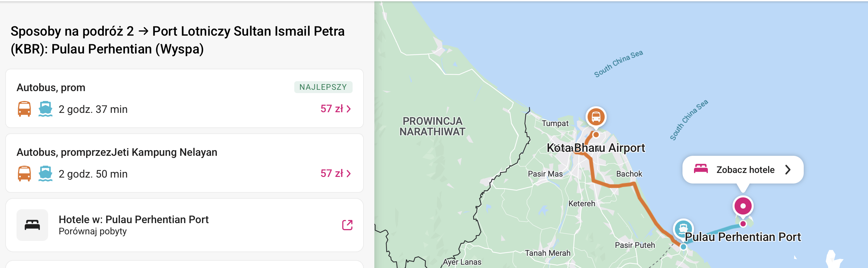Image resolution: width=868 pixels, height=268 pixels.
Task: Click the NAJLEPSZY badge
Action: 323,87
